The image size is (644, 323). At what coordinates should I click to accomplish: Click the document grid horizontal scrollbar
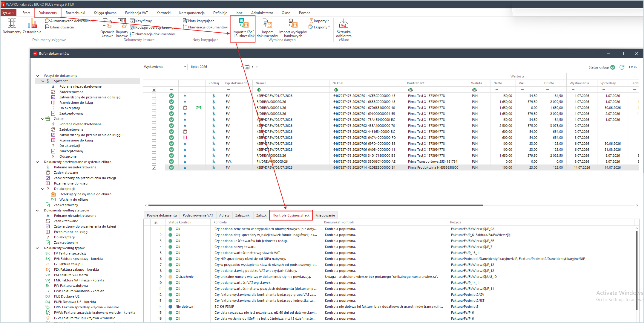coord(315,205)
